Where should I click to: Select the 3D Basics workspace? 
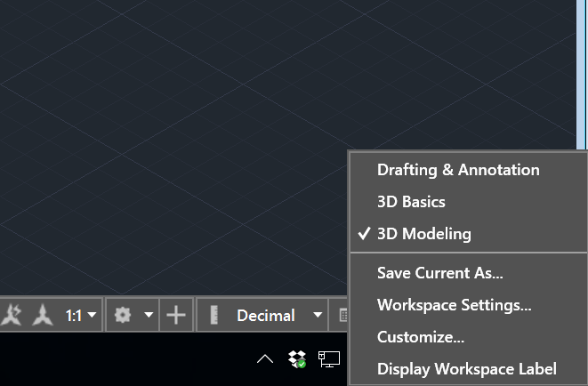coord(469,202)
